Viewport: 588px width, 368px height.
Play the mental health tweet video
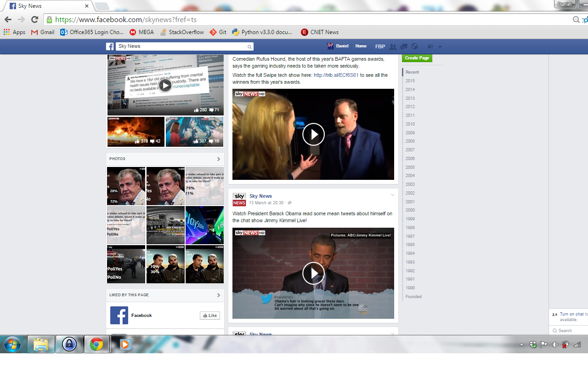[165, 86]
